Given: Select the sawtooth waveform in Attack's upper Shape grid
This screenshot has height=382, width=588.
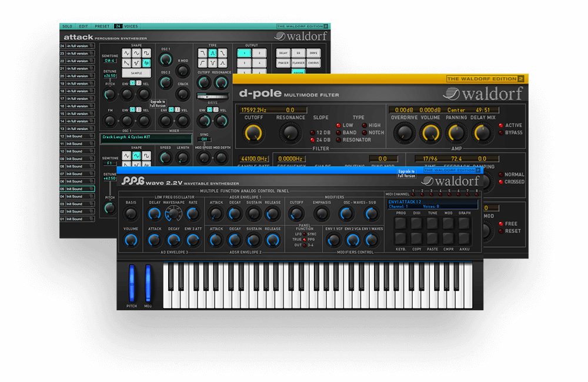Looking at the screenshot, I should pos(127,63).
